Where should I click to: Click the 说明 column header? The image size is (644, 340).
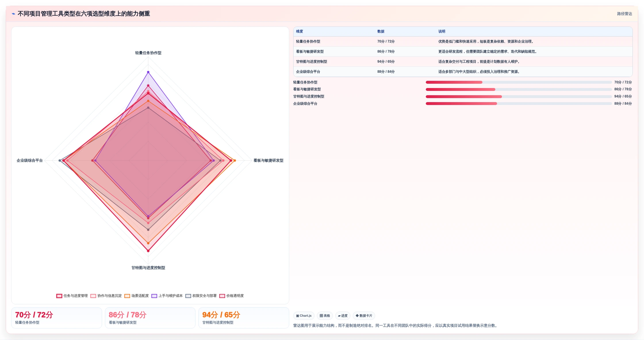(x=442, y=31)
